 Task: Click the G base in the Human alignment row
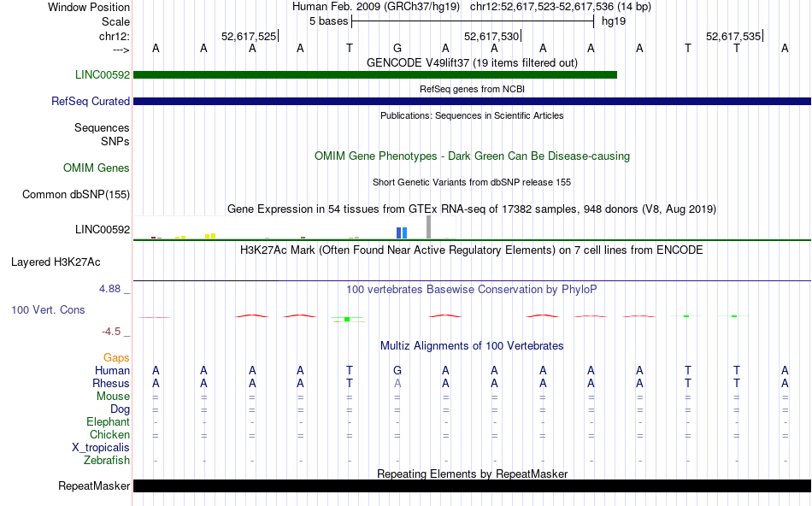pos(397,371)
